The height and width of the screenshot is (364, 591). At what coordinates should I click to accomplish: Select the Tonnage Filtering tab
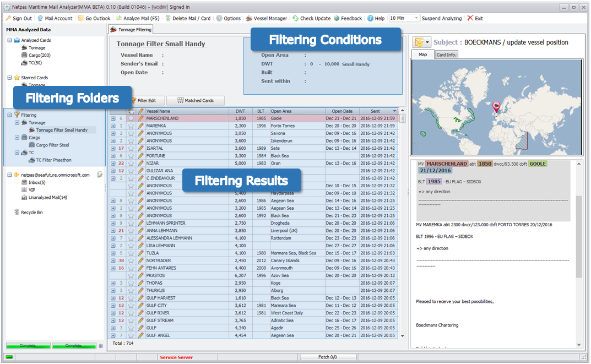point(131,29)
